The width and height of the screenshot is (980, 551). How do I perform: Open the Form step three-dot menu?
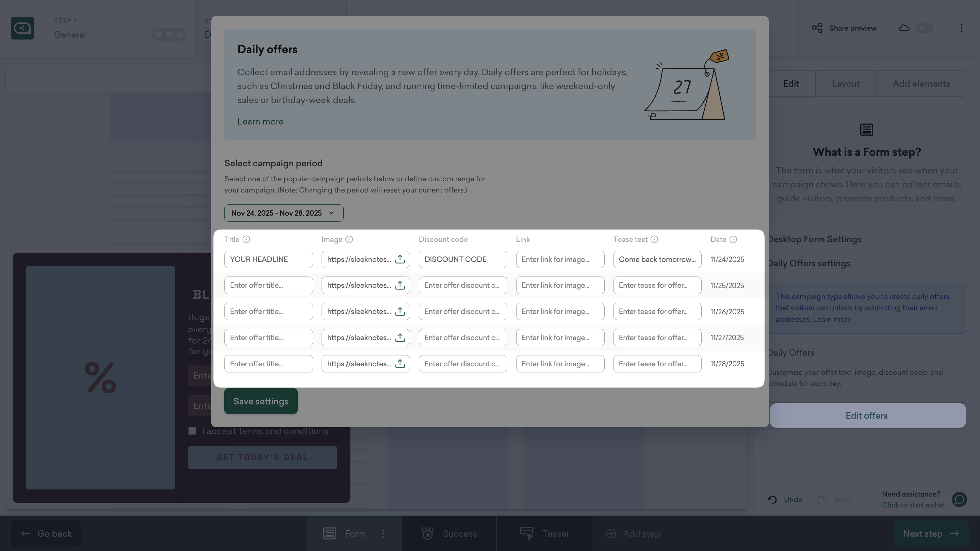pos(383,534)
